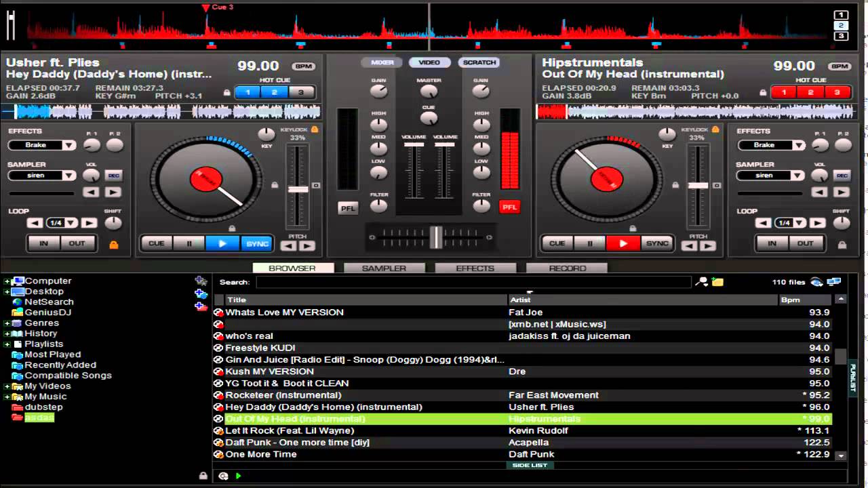Open the search options magnifier icon

702,282
